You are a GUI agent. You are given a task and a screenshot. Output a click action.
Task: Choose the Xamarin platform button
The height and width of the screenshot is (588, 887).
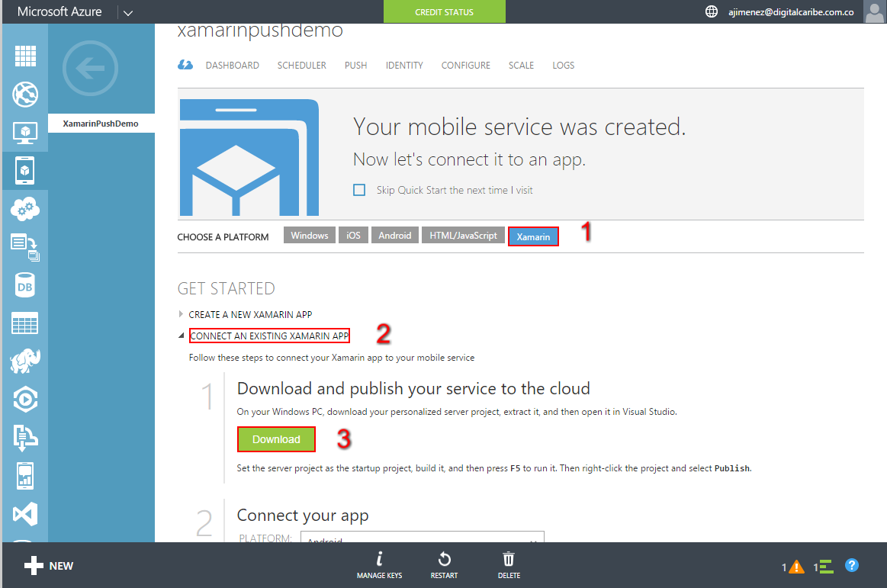533,236
